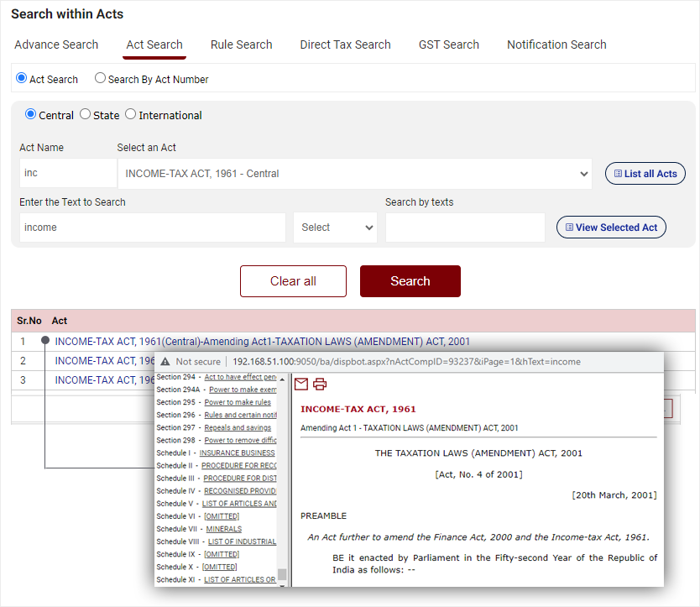Select the Act Search radio button
The image size is (700, 607).
point(22,78)
